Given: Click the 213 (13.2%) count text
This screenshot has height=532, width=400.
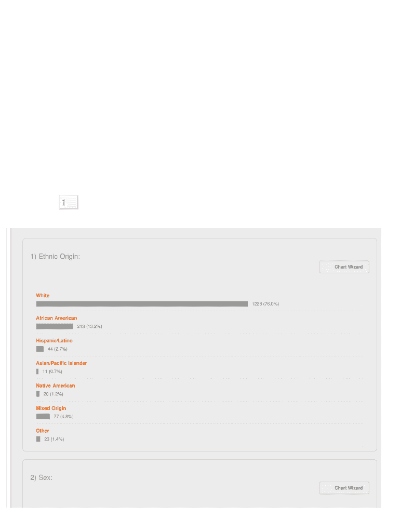Looking at the screenshot, I should 89,326.
